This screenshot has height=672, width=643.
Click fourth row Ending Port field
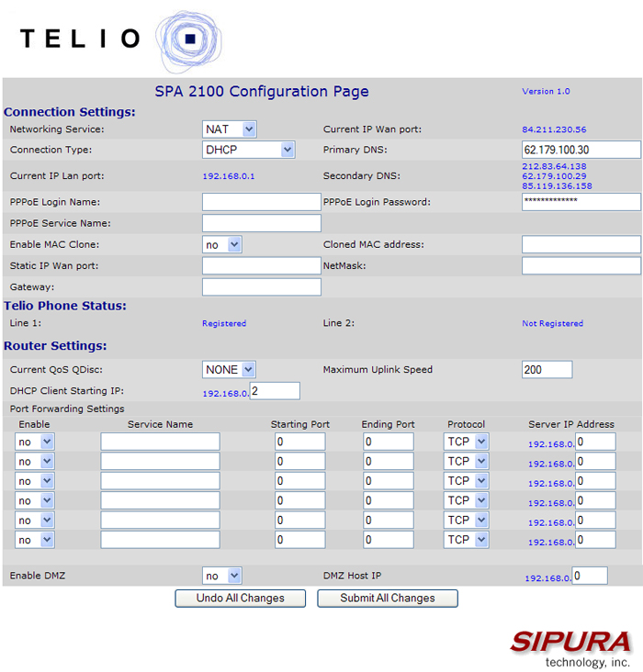[x=389, y=500]
